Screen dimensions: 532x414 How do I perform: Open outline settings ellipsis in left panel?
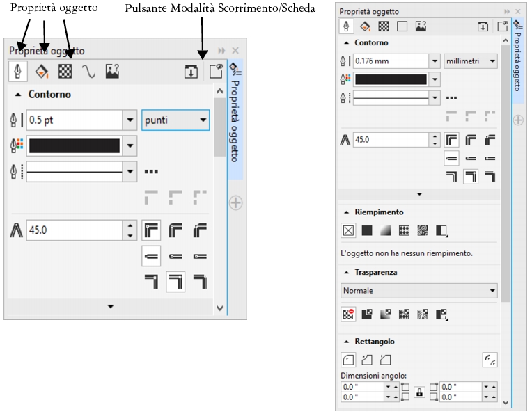click(150, 171)
